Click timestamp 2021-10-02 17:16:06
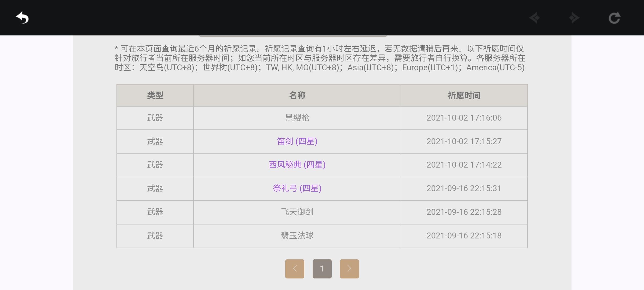Image resolution: width=644 pixels, height=290 pixels. (464, 118)
